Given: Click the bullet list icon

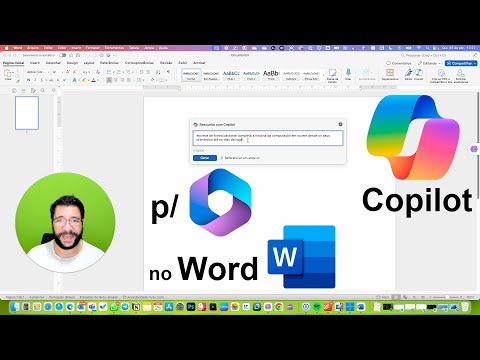Looking at the screenshot, I should [109, 72].
